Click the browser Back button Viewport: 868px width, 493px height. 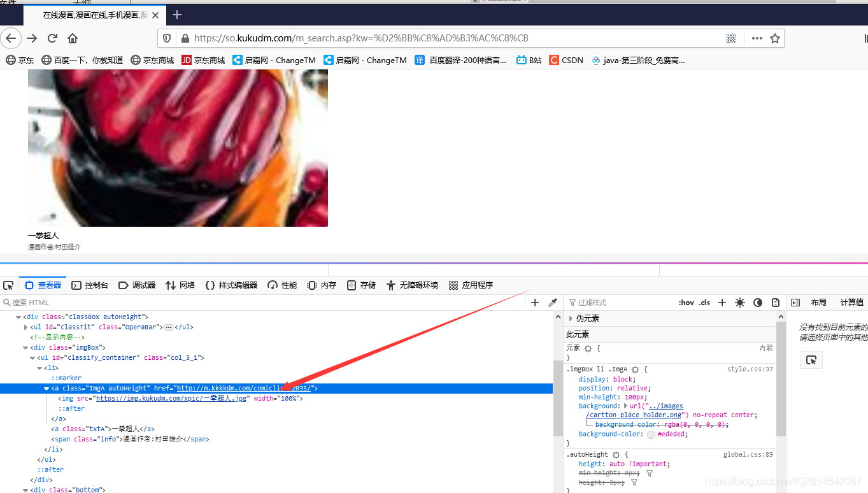11,38
